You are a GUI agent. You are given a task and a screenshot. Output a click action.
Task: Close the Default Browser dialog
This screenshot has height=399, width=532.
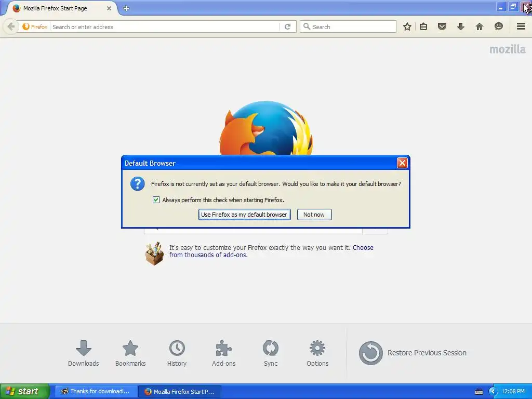[x=402, y=163]
